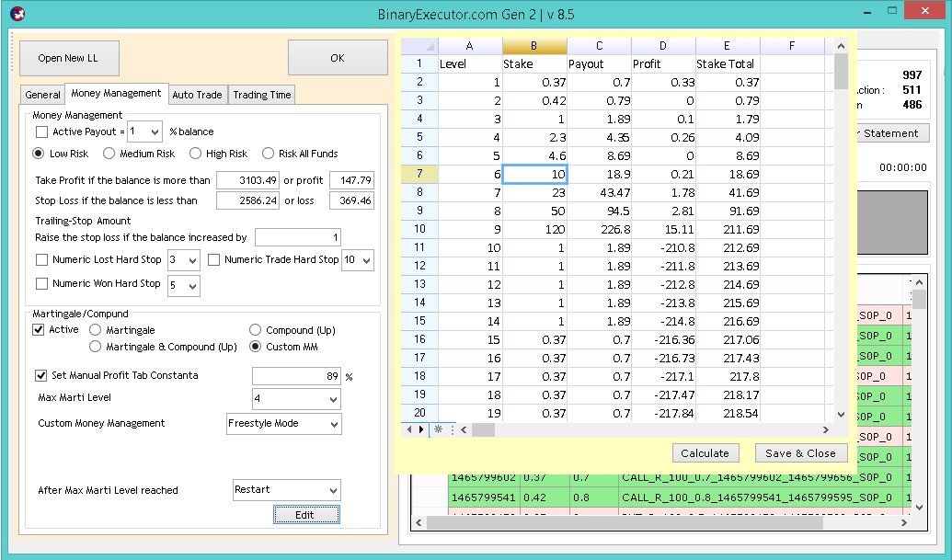Select the Medium Risk radio option
Screen dimensions: 952x560
point(109,154)
